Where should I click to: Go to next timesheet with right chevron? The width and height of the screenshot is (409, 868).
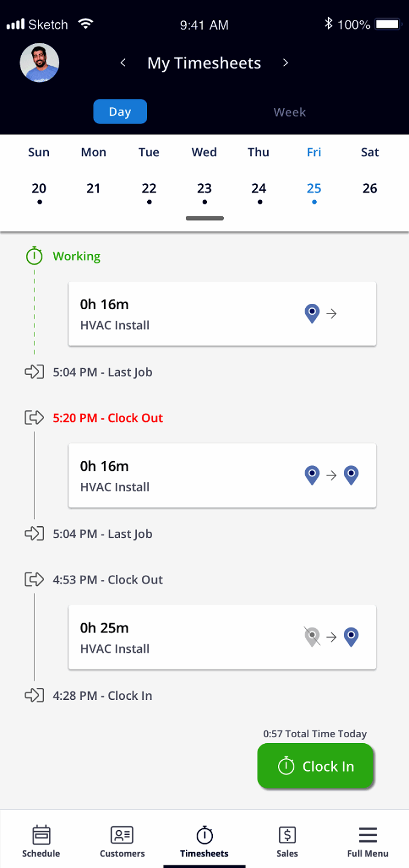click(x=285, y=63)
